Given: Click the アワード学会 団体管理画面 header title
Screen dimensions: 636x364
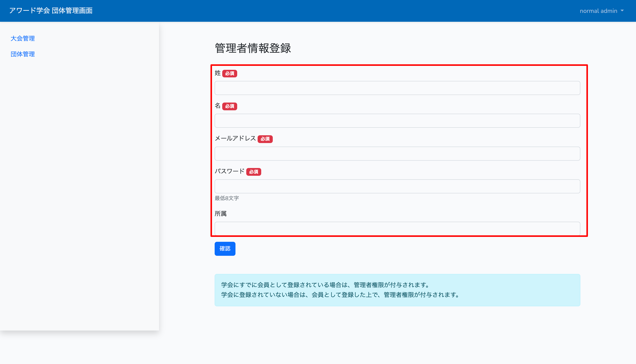Looking at the screenshot, I should coord(51,11).
